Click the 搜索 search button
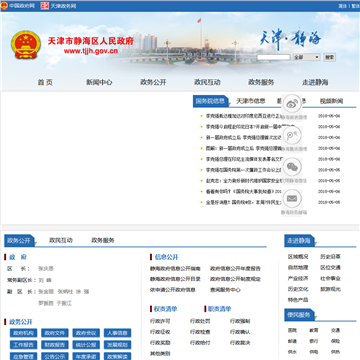Screen dimensions: 360x360 tap(330, 57)
